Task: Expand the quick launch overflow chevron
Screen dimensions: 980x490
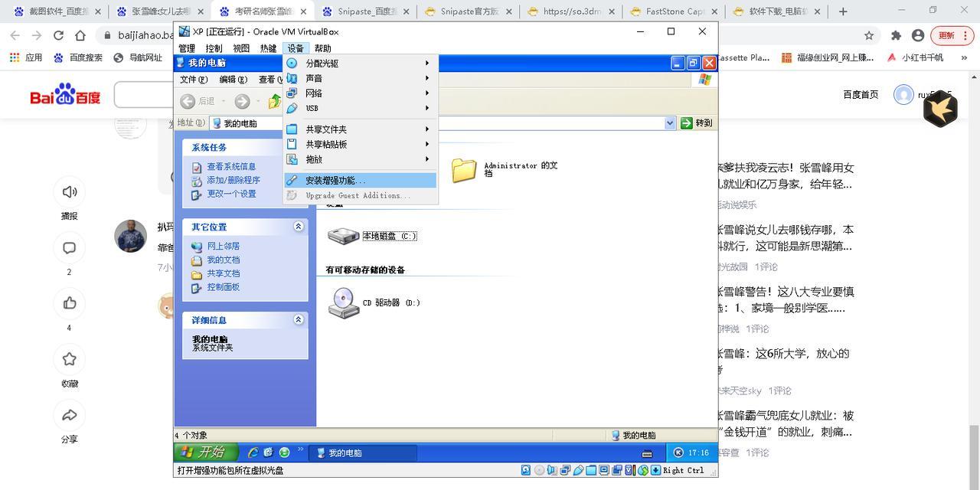Action: click(x=300, y=450)
